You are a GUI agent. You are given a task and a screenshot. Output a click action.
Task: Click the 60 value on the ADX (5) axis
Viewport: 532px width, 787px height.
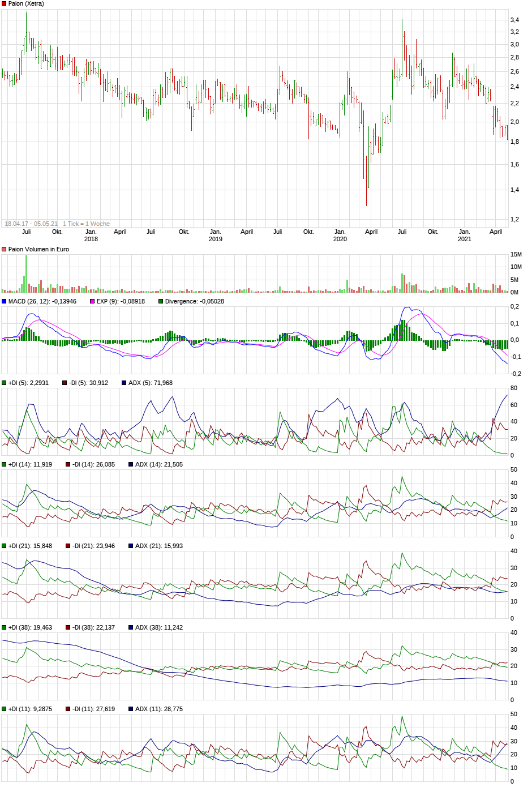tap(514, 405)
